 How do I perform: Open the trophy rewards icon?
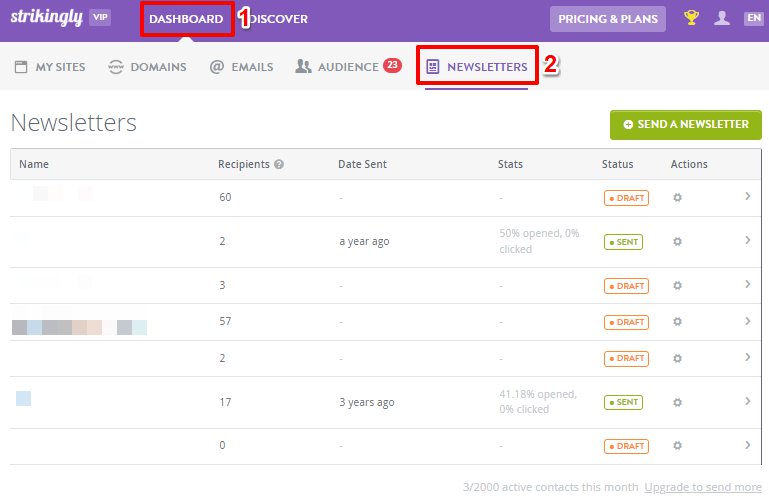691,18
